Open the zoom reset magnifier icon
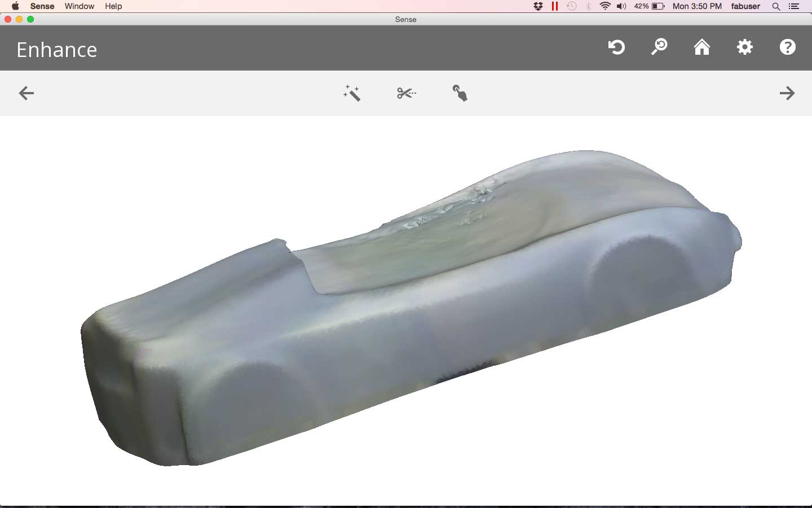The width and height of the screenshot is (812, 508). click(659, 47)
